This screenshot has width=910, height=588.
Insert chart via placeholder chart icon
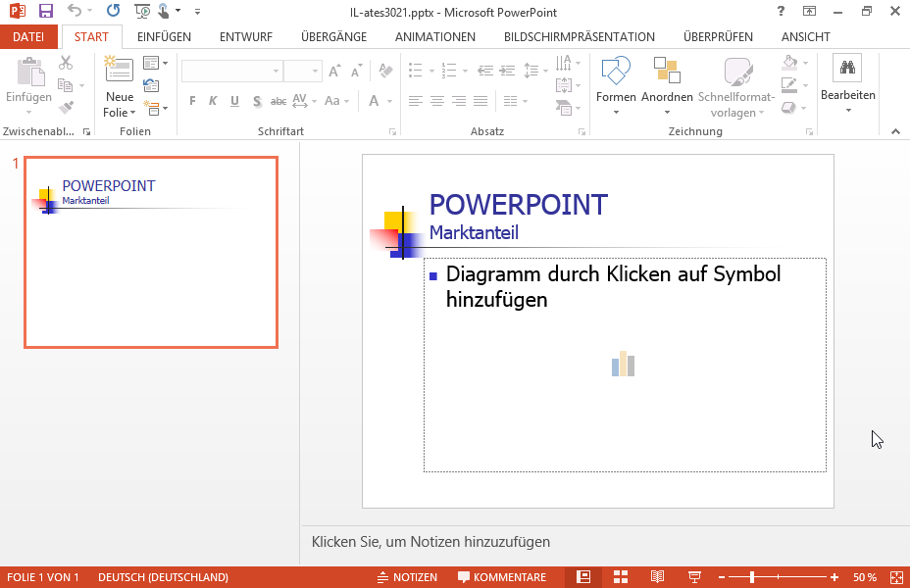pyautogui.click(x=623, y=364)
